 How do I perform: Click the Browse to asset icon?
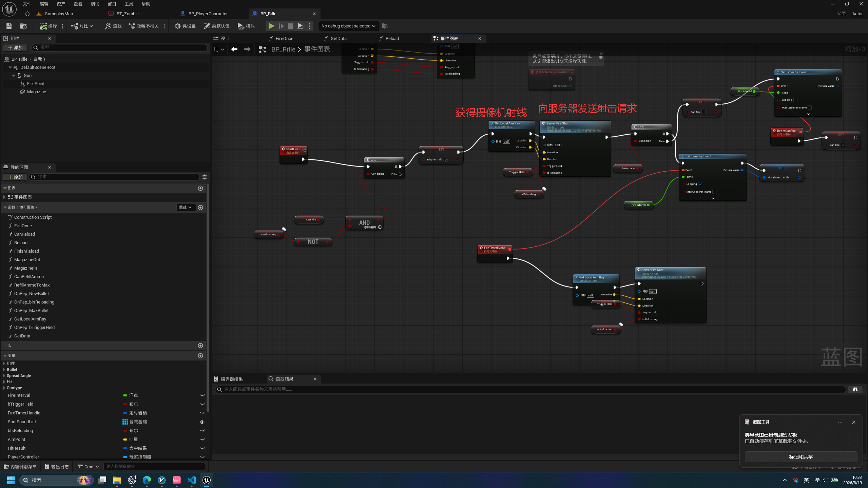pyautogui.click(x=23, y=26)
